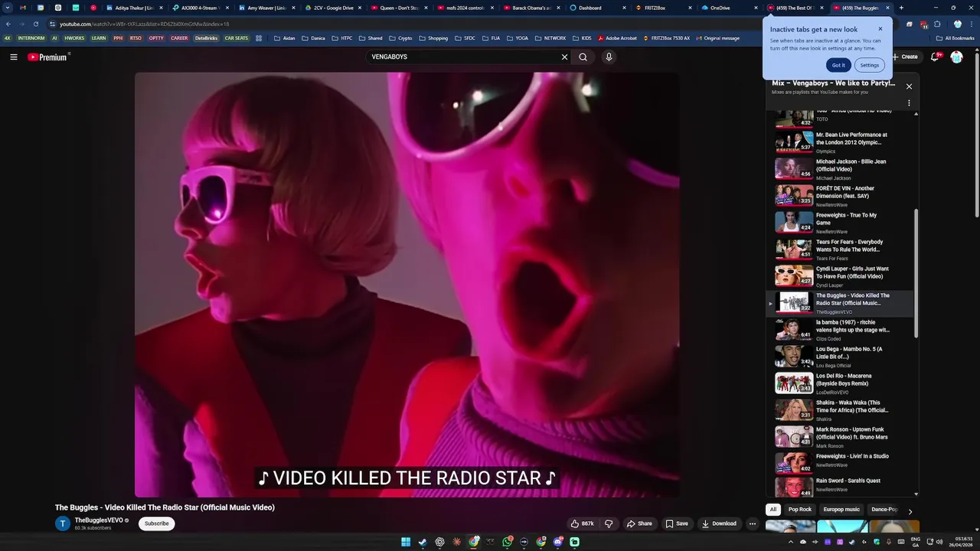Open TheBugglesVEVO channel name link

(99, 520)
